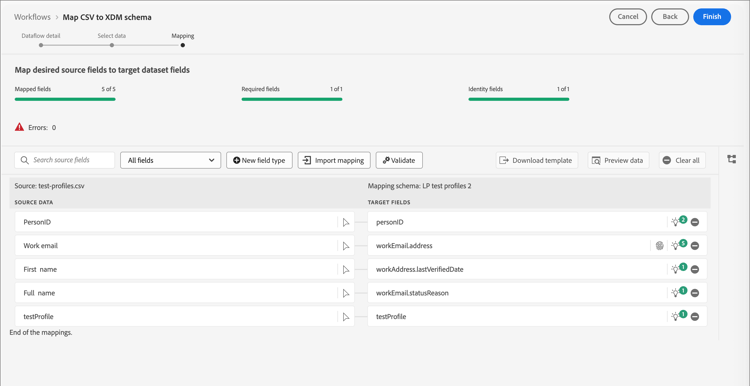750x386 pixels.
Task: Click the Back button
Action: 670,17
